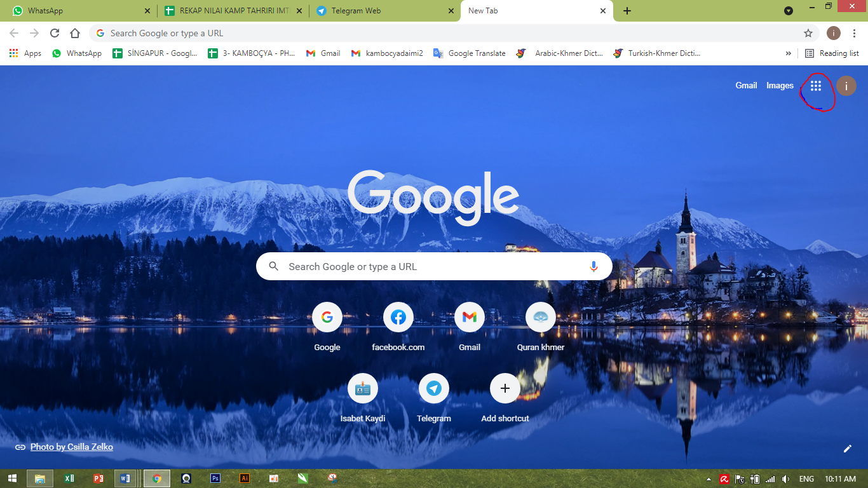Click the Chrome profile avatar icon
The height and width of the screenshot is (488, 868).
pos(833,33)
